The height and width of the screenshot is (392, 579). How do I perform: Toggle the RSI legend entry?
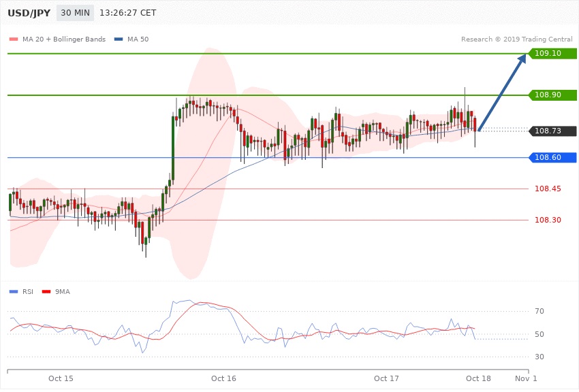(28, 291)
